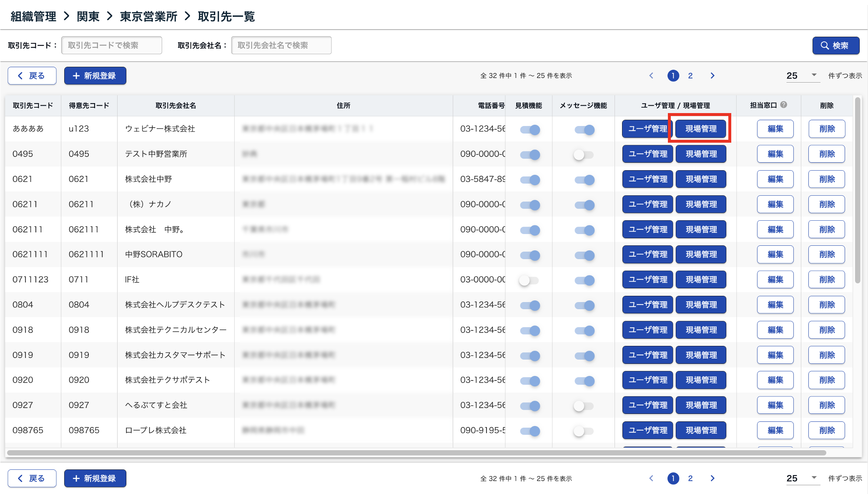Go to previous page using top left chevron
This screenshot has width=868, height=494.
(x=651, y=76)
